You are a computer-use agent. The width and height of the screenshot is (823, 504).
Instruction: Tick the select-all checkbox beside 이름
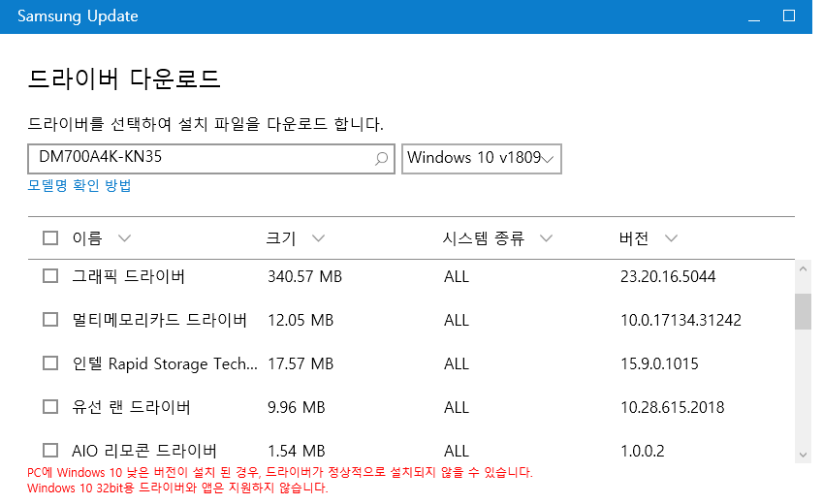point(50,238)
